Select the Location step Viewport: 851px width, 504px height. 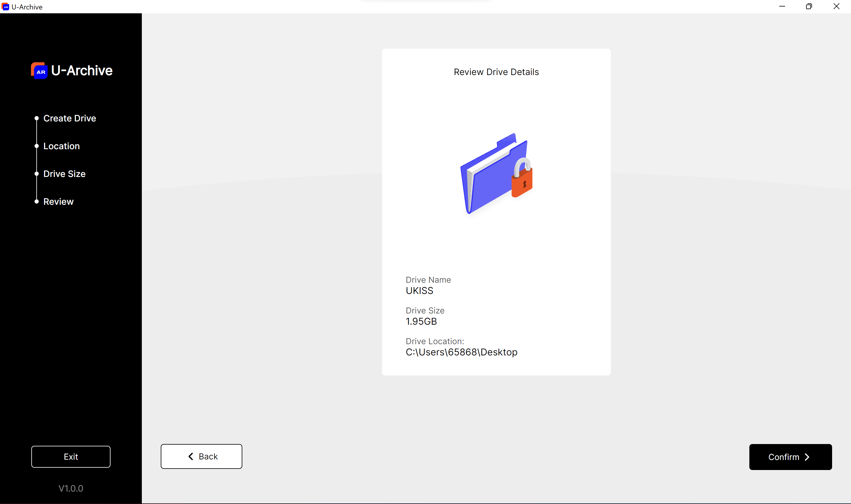61,146
